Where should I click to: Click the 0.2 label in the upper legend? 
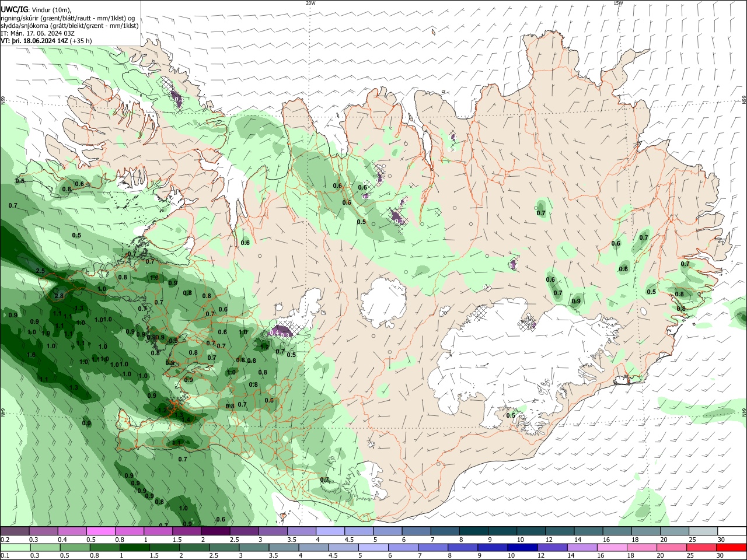coord(5,540)
